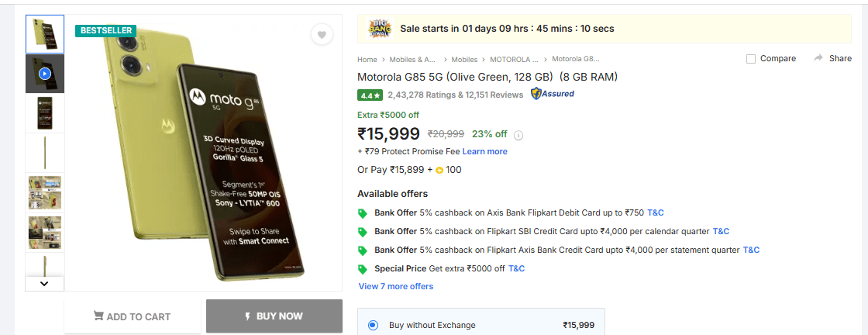
Task: Click the Flipkart Assured badge
Action: tap(552, 94)
